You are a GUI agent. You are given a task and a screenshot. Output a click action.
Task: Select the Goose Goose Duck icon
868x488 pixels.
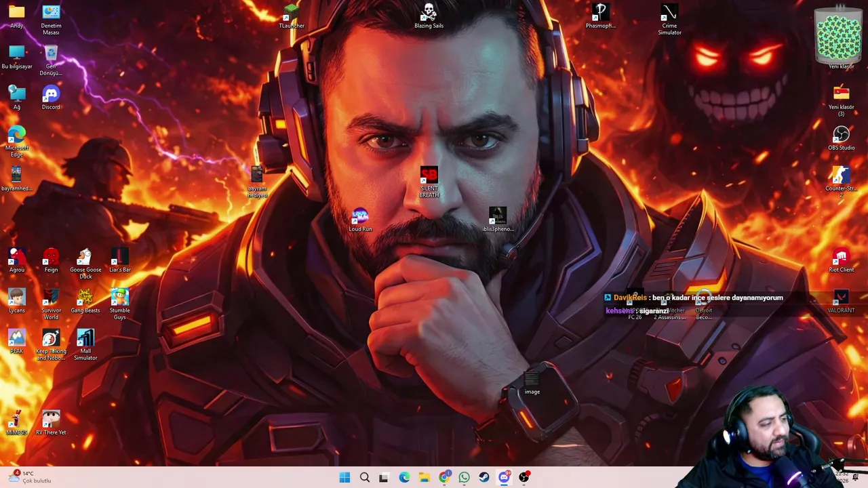point(85,264)
